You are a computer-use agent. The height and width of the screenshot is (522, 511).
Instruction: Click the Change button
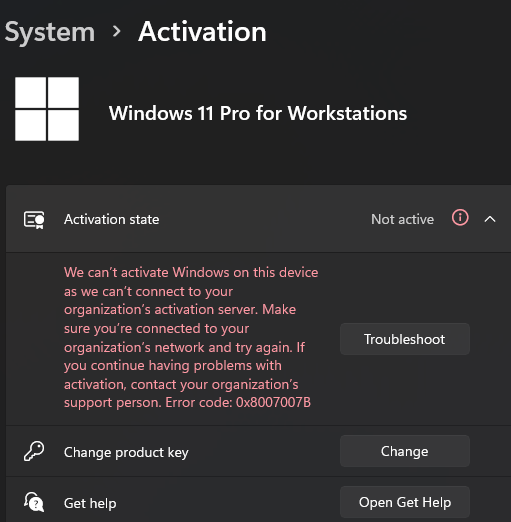pyautogui.click(x=405, y=451)
